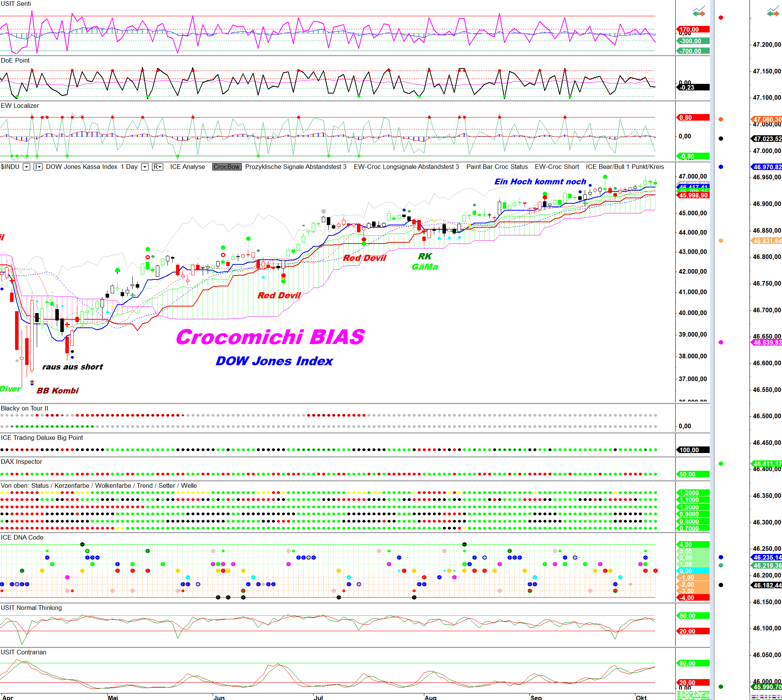This screenshot has width=782, height=700.
Task: Select EW-Croc Short study
Action: click(557, 167)
